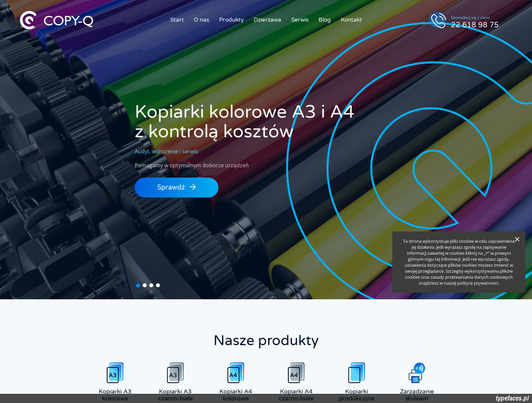Click the hero headline about Kopiarki kolorowe
The height and width of the screenshot is (403, 532).
(244, 121)
